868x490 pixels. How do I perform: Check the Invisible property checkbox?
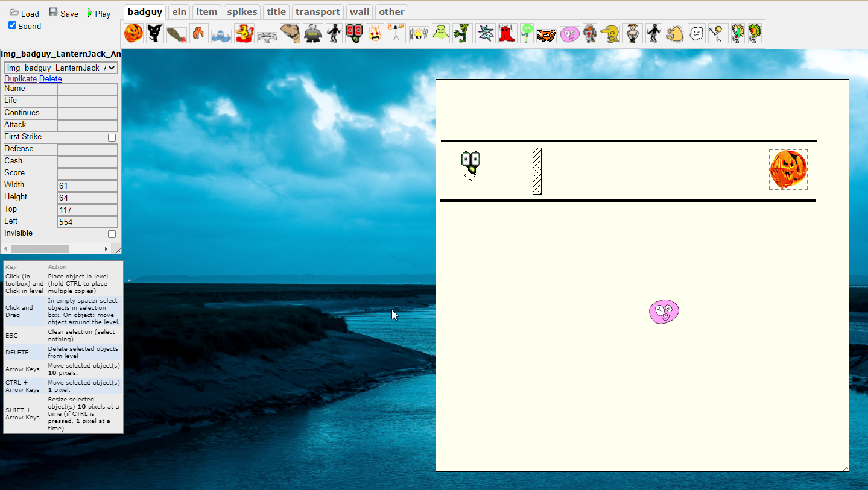pyautogui.click(x=112, y=234)
